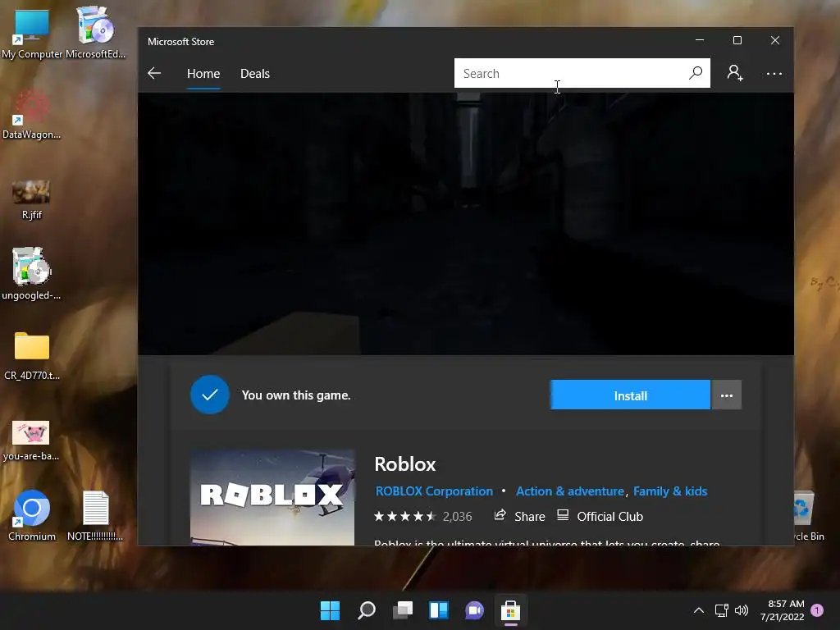Image resolution: width=840 pixels, height=630 pixels.
Task: Select the CR_4D770 folder on desktop
Action: click(32, 356)
